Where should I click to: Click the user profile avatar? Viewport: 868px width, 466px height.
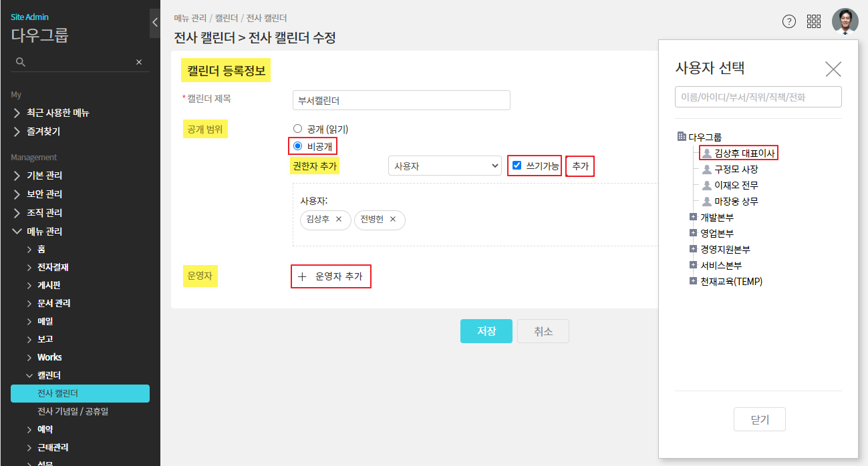[845, 21]
